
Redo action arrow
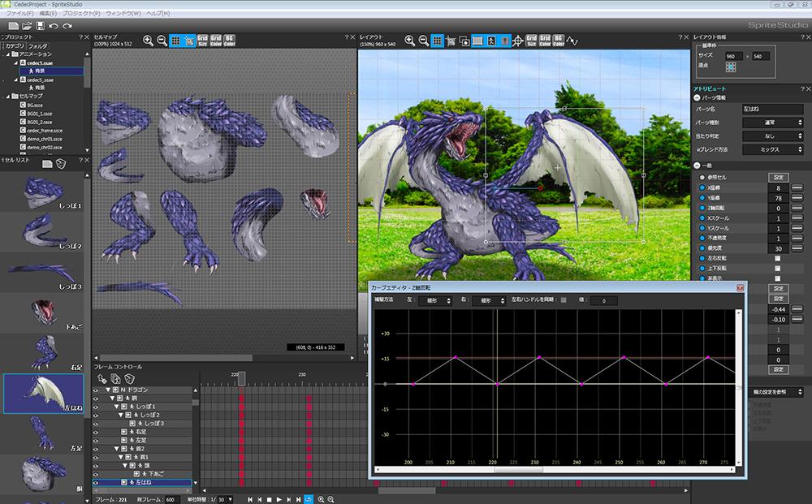[x=67, y=26]
